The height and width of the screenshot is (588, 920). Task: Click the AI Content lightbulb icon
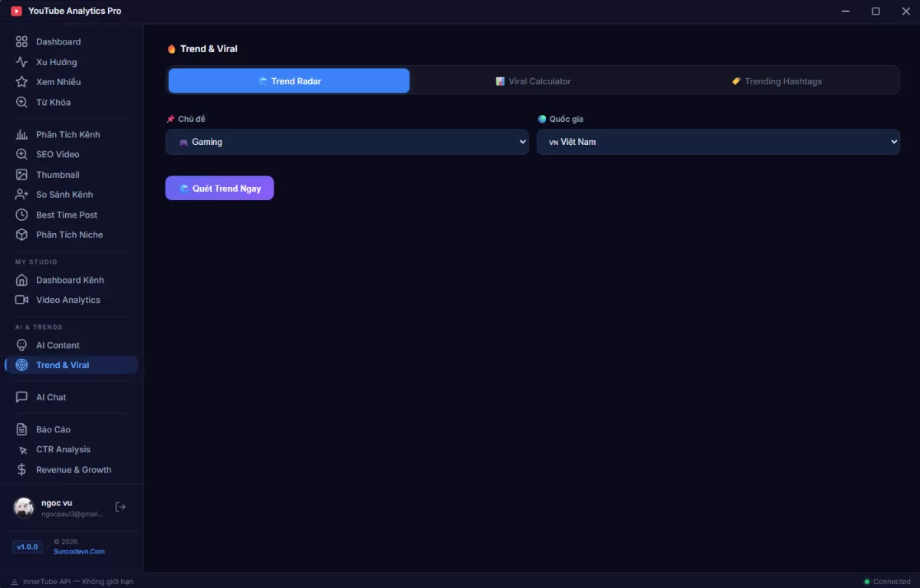click(21, 345)
